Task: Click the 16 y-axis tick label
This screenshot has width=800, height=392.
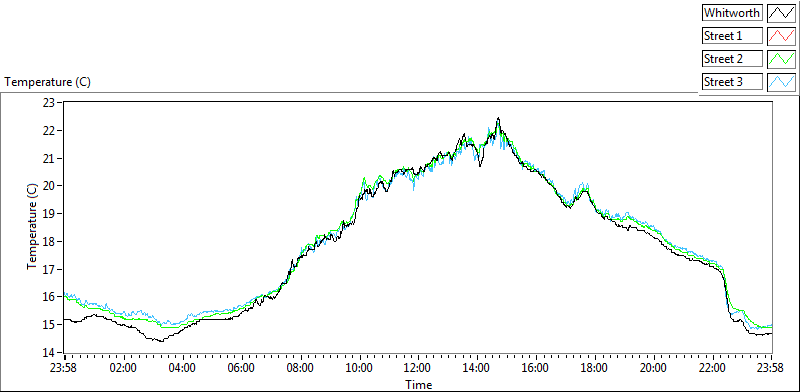Action: tap(48, 297)
